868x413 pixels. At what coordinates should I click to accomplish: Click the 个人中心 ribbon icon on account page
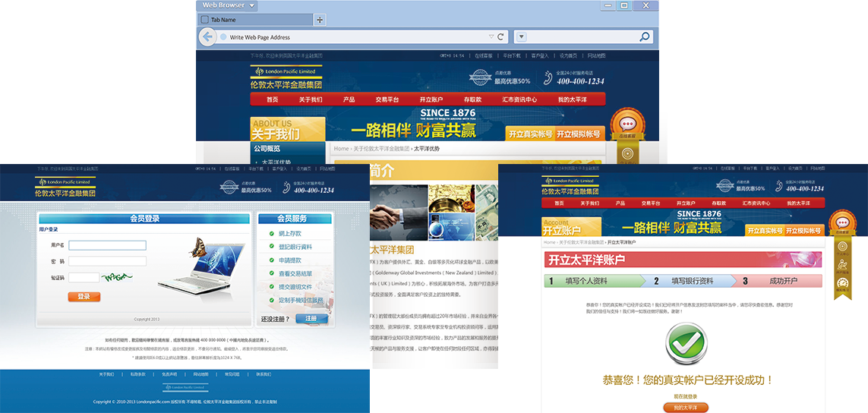(843, 247)
